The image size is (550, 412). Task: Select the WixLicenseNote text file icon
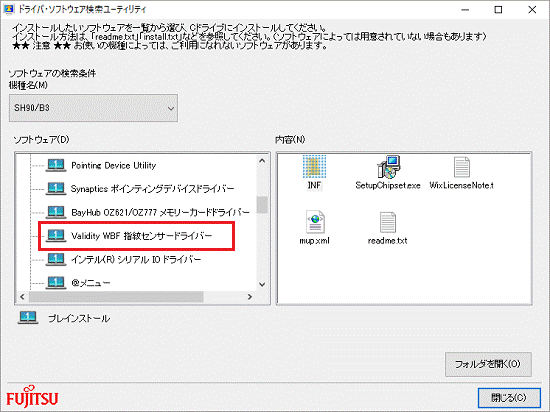coord(462,167)
